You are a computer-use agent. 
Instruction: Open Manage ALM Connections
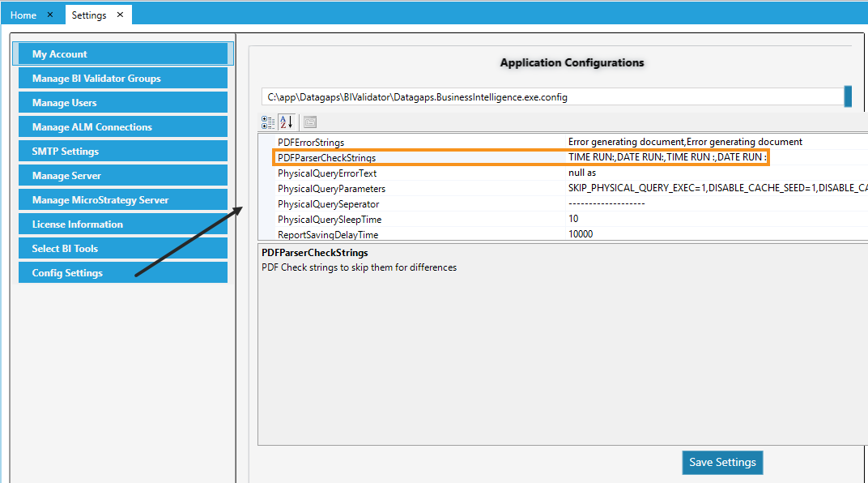click(123, 127)
